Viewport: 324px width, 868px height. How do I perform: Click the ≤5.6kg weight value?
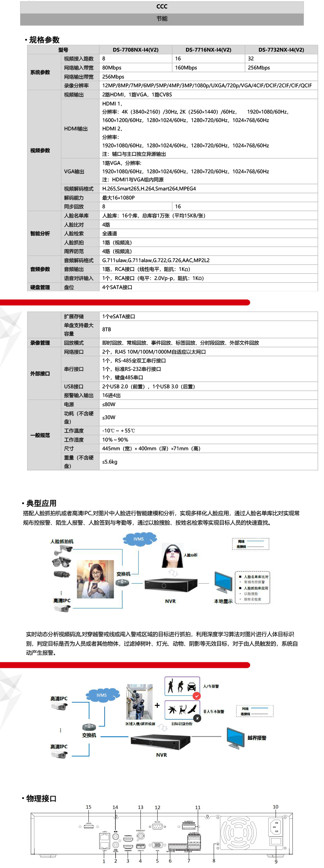110,462
